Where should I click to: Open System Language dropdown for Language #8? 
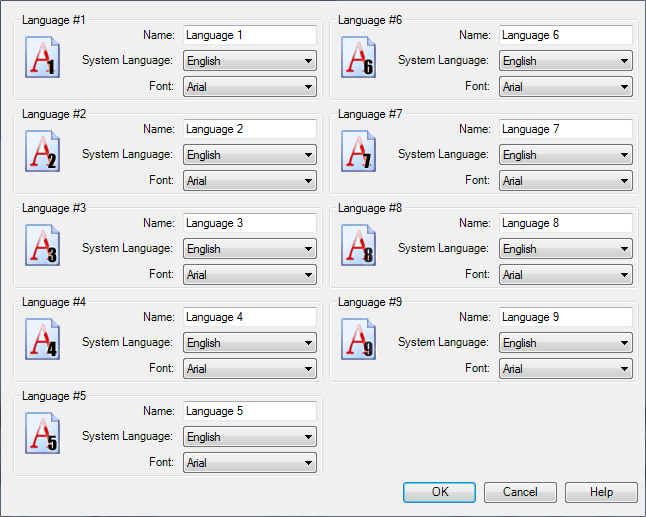pos(566,249)
